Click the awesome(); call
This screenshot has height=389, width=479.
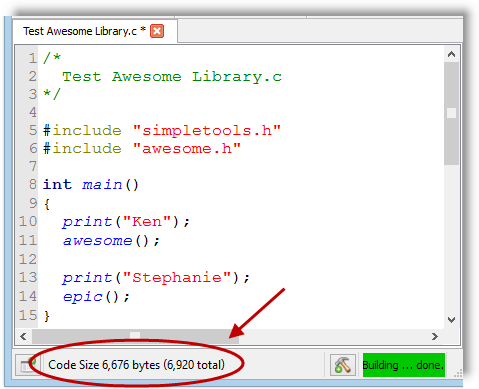pyautogui.click(x=111, y=240)
